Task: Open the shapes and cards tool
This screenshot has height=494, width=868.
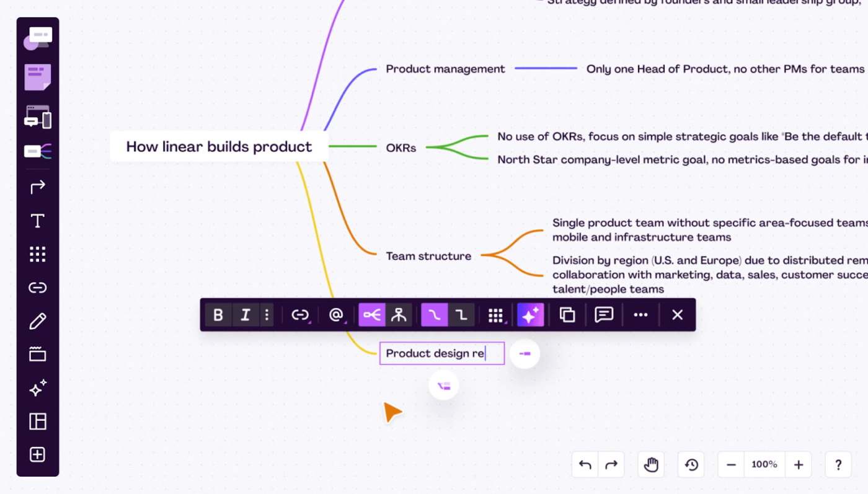Action: point(38,38)
